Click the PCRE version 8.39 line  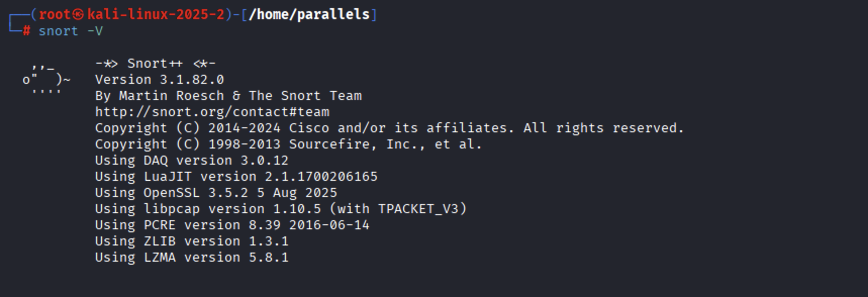(x=232, y=225)
